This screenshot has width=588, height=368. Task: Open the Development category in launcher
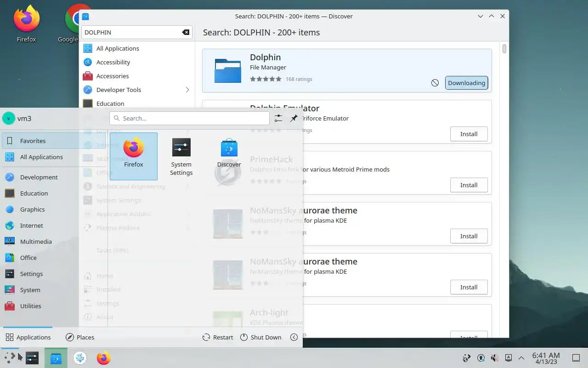tap(53, 177)
